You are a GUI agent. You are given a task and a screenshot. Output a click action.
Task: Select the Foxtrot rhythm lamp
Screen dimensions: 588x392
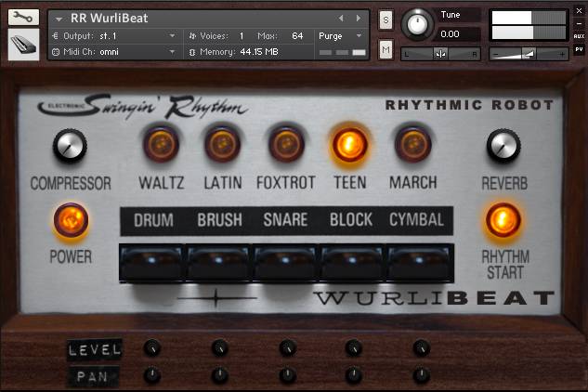point(286,144)
